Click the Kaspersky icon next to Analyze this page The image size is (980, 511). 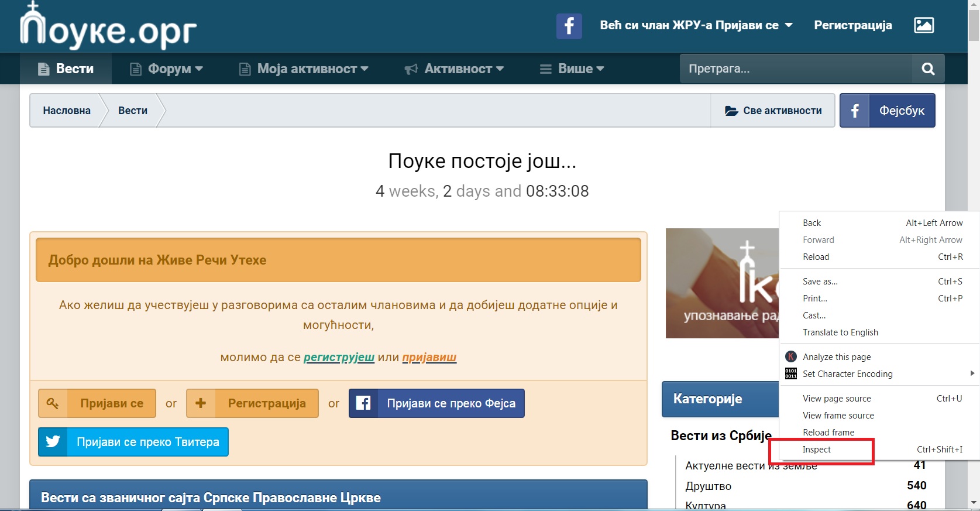(x=791, y=356)
